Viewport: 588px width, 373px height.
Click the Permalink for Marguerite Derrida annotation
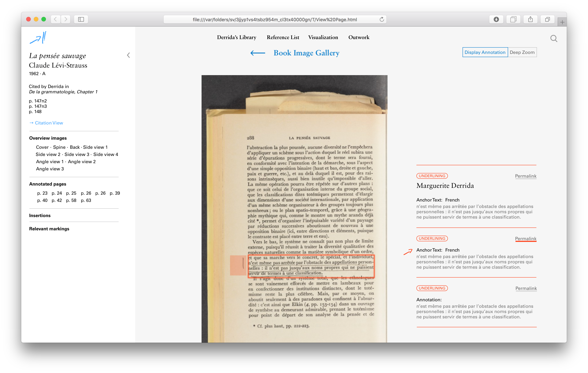526,176
